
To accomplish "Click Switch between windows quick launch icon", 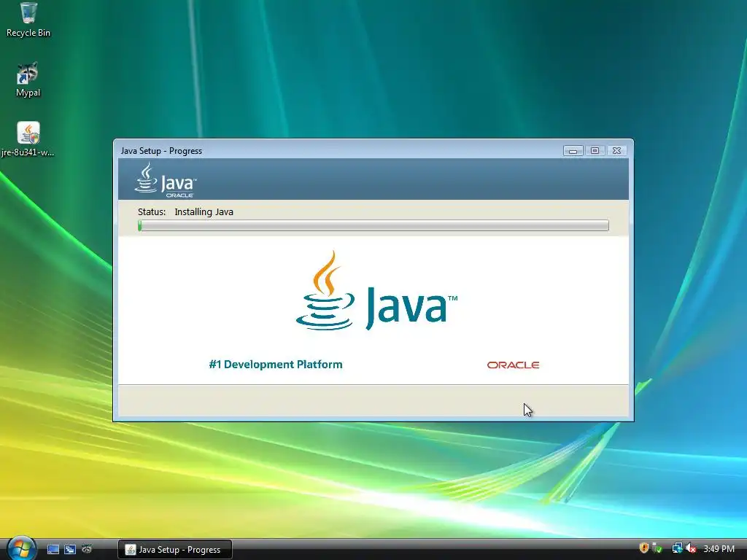I will click(70, 550).
